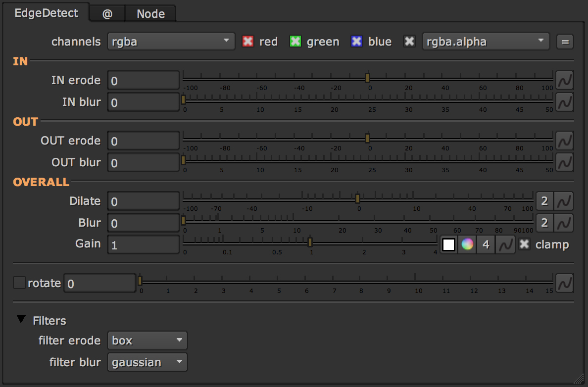This screenshot has height=387, width=588.
Task: Click the 4 channels button for Gain
Action: pyautogui.click(x=486, y=244)
